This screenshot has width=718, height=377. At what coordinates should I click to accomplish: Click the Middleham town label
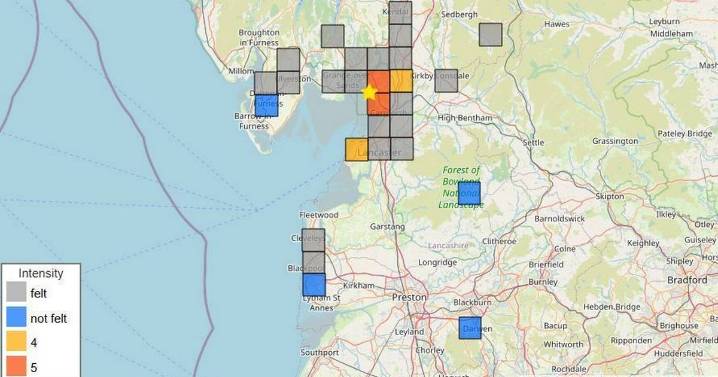[x=671, y=33]
